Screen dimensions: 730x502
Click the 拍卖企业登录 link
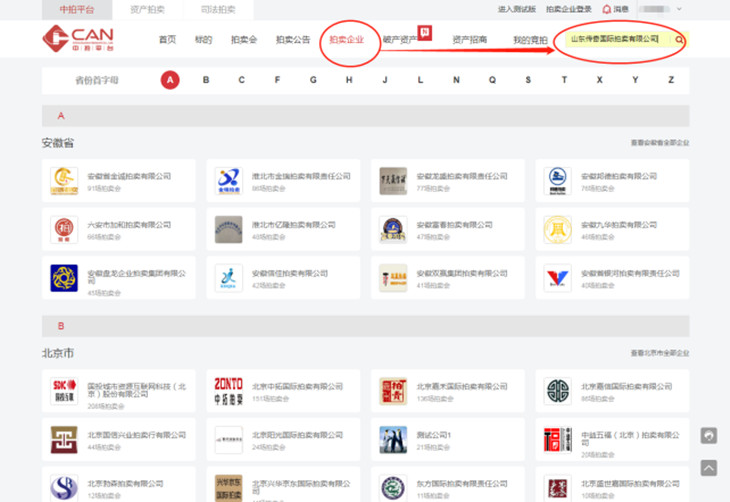(x=569, y=9)
